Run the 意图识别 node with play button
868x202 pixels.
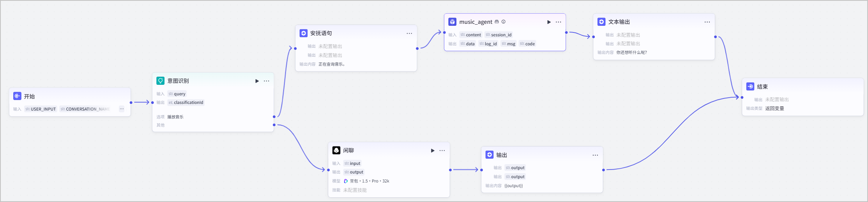click(257, 81)
